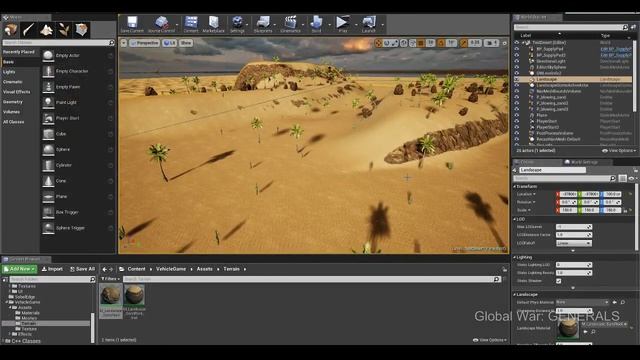640x360 pixels.
Task: Browse to Landscape Material asset magnifier icon
Action: 593,332
